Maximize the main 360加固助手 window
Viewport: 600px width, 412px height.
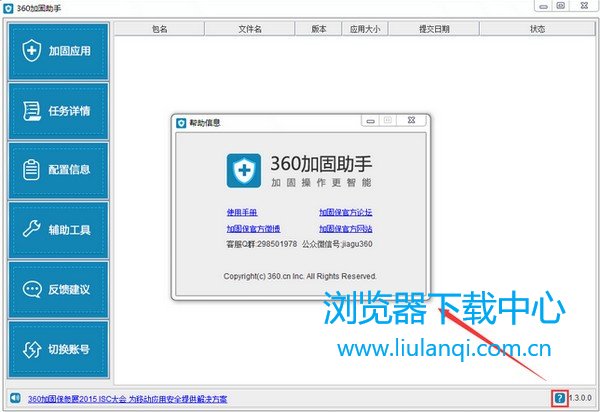pyautogui.click(x=561, y=5)
